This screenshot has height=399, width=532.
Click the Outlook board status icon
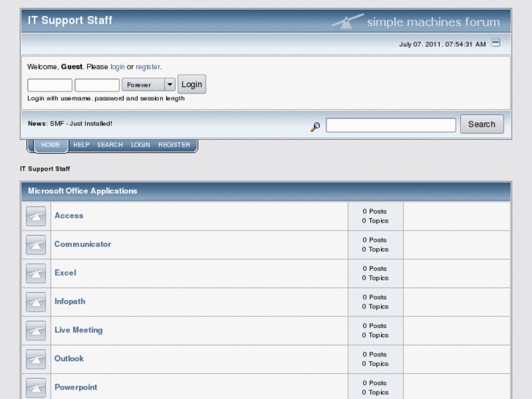pos(36,359)
